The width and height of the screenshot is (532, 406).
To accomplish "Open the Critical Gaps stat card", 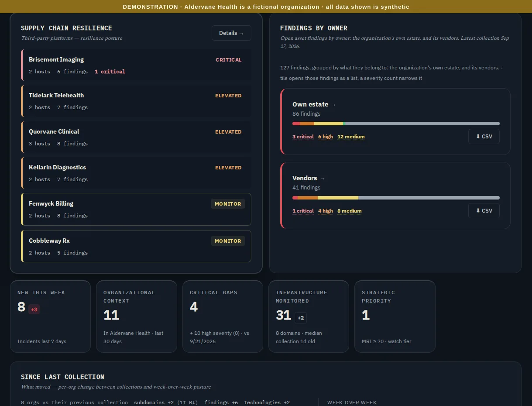I will 223,317.
